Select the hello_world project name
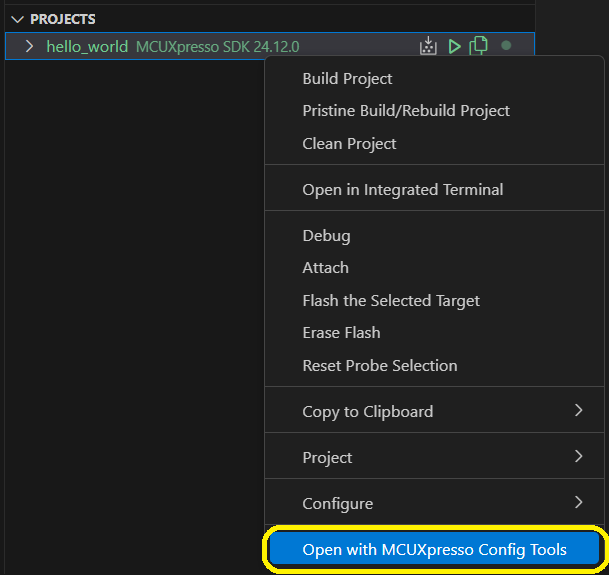Image resolution: width=609 pixels, height=575 pixels. (87, 47)
